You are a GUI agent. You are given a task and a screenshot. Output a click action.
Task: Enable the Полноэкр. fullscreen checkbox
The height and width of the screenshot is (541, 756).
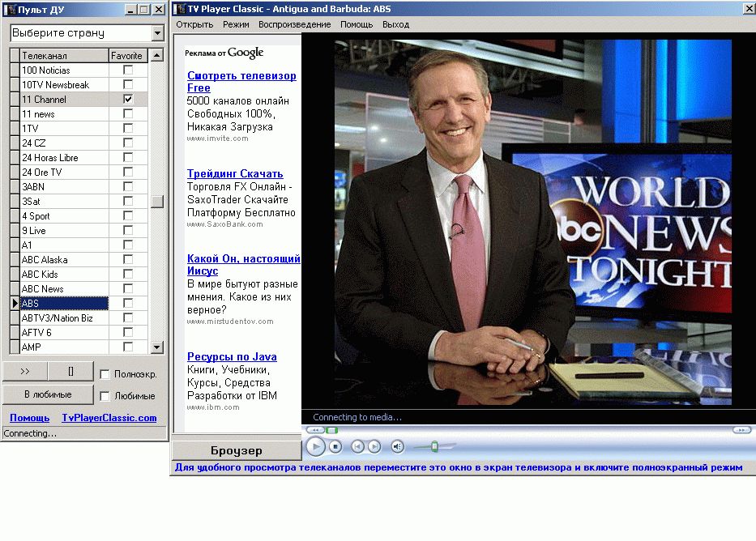coord(105,374)
